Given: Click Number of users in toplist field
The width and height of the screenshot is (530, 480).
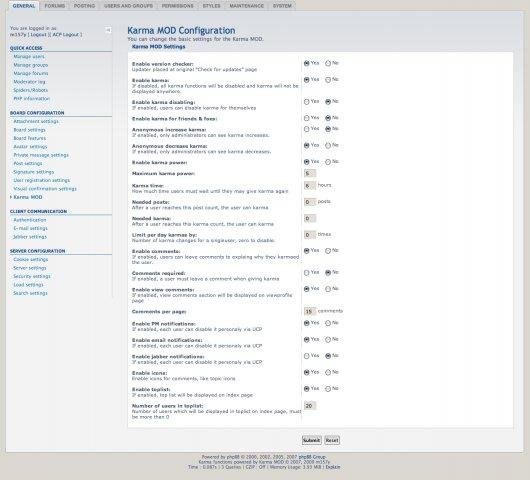Looking at the screenshot, I should (x=310, y=406).
